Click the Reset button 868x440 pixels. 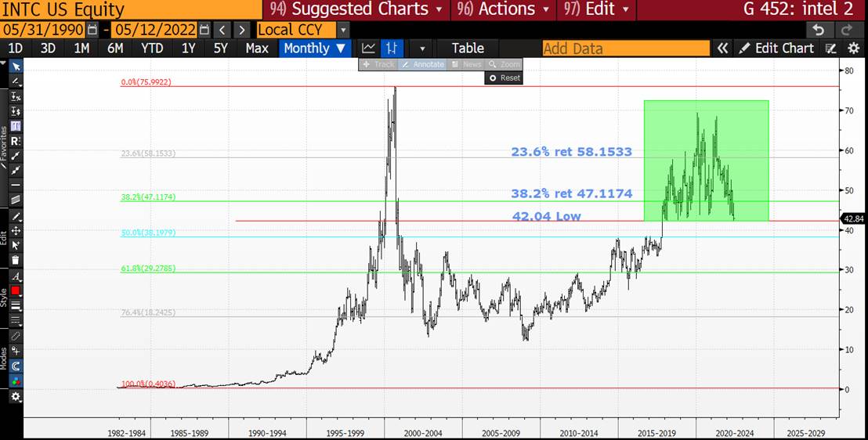[504, 78]
